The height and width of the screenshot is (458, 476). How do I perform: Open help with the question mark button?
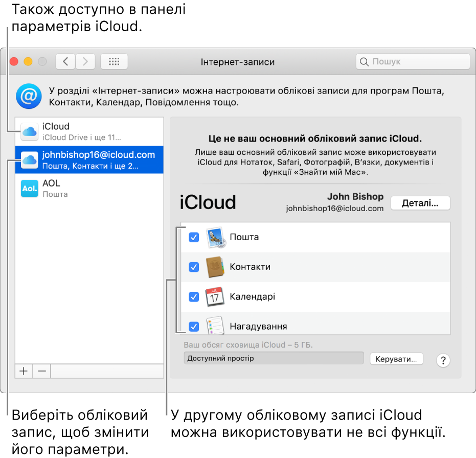click(443, 360)
